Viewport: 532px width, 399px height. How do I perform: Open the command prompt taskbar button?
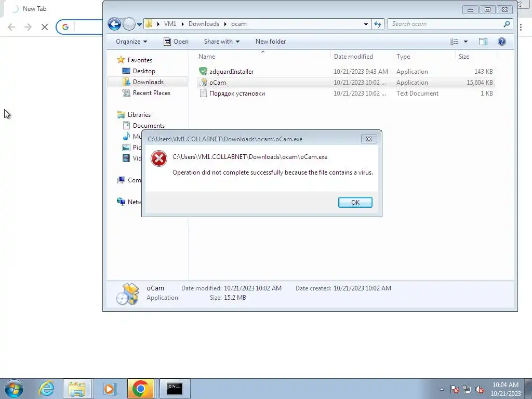175,389
